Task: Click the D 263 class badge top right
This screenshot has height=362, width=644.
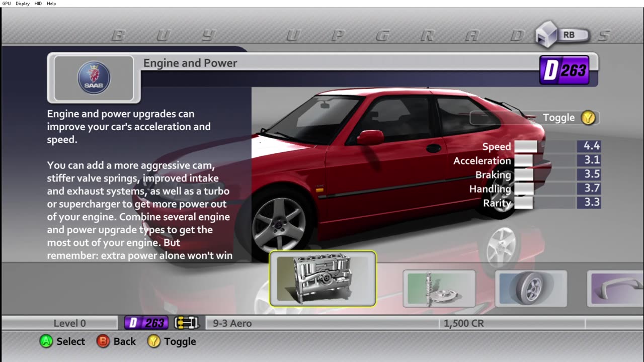Action: click(x=564, y=70)
